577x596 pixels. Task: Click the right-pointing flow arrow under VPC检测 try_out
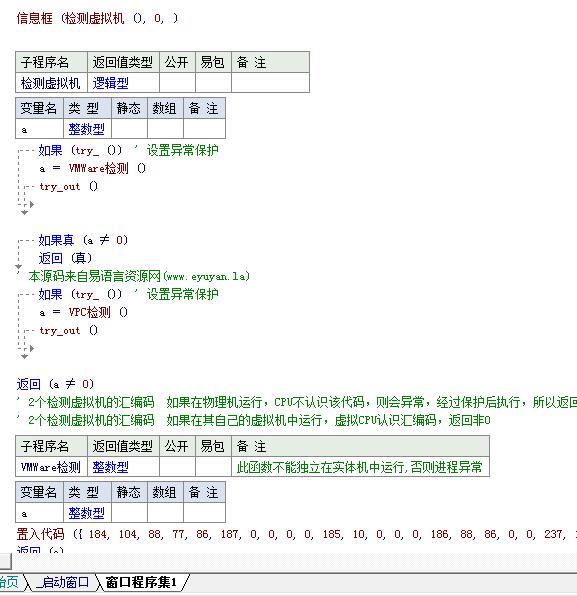[32, 348]
